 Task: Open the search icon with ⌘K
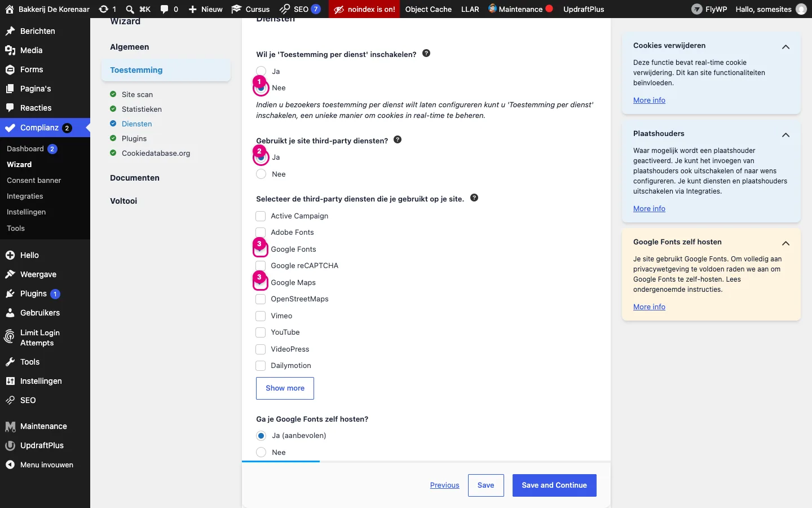130,9
